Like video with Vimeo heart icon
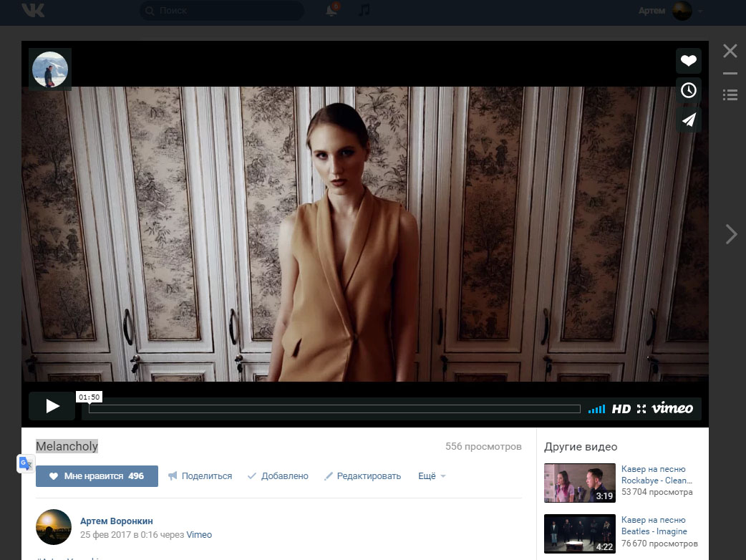Viewport: 746px width, 560px height. click(x=689, y=60)
